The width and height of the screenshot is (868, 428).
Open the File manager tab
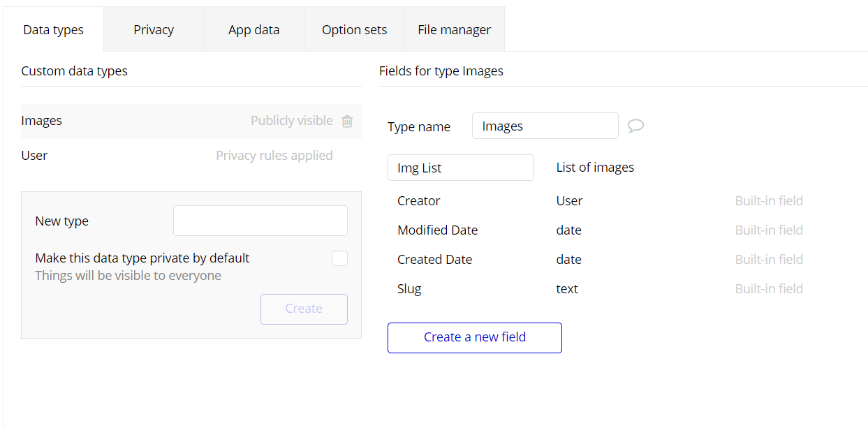454,30
